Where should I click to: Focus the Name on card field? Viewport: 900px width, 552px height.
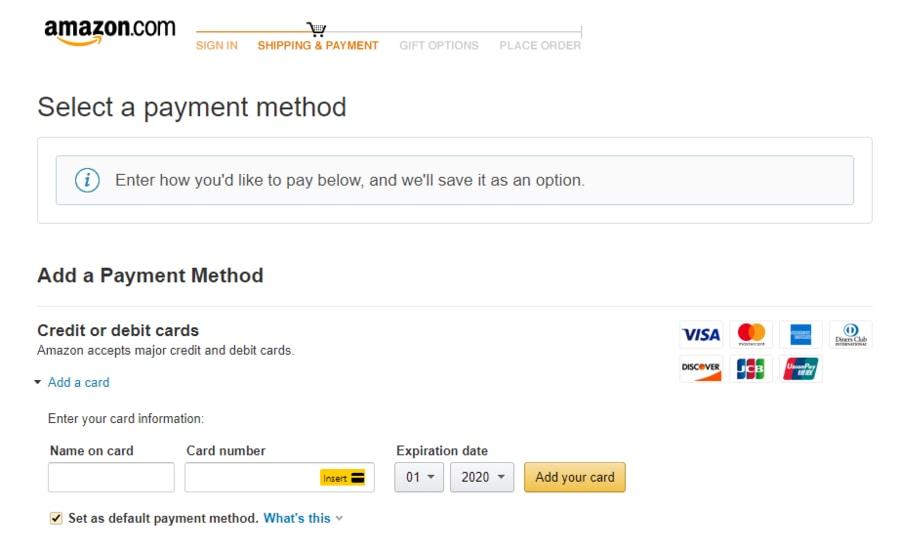pyautogui.click(x=111, y=478)
